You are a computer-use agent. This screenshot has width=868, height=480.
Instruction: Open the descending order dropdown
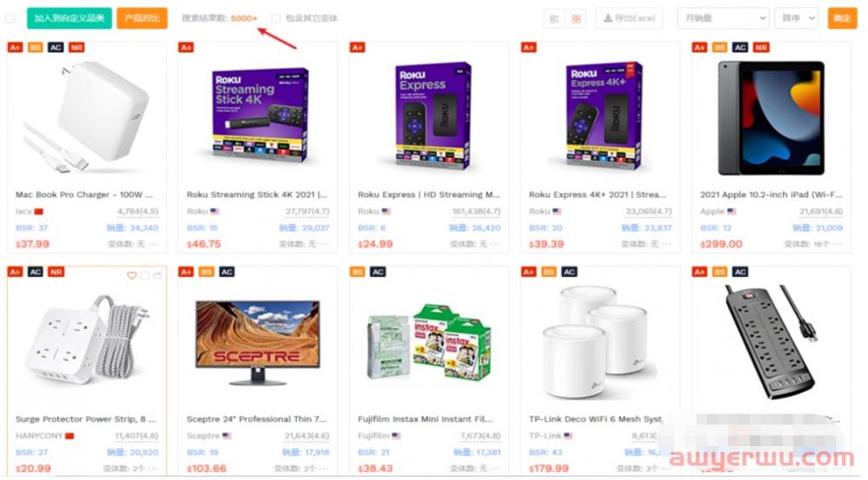click(x=797, y=18)
